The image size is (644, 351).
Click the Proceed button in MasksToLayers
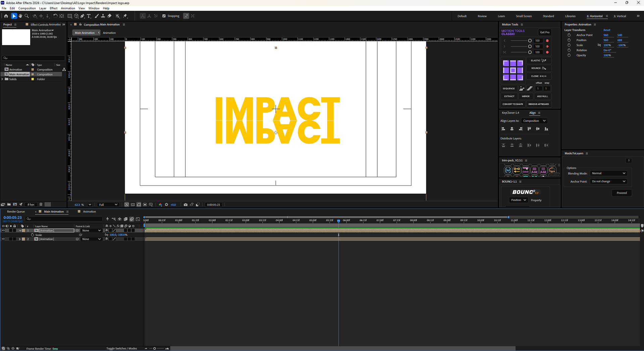[x=622, y=193]
